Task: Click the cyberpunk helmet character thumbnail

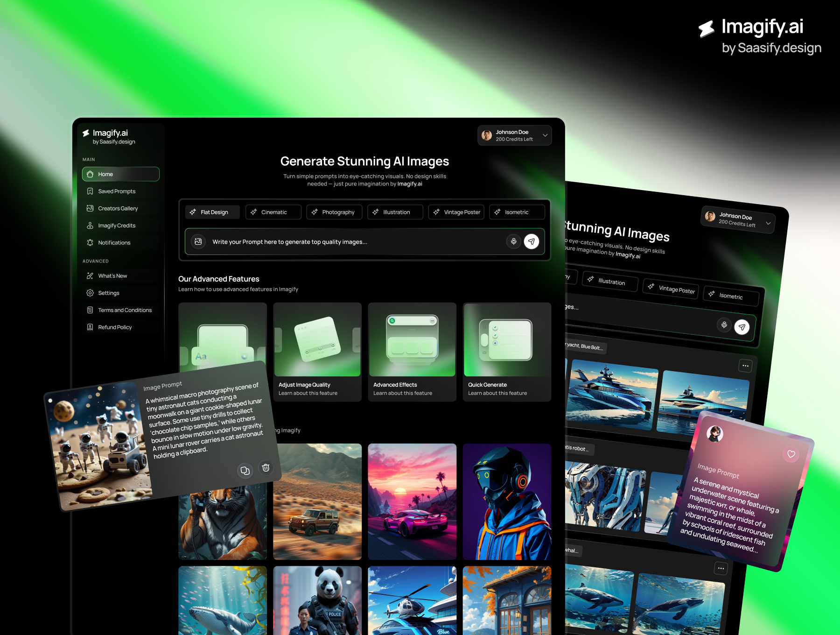Action: coord(507,502)
